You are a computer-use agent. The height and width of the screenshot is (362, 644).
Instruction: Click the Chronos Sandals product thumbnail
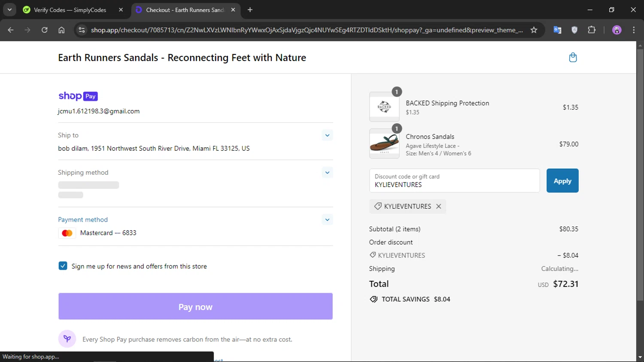pyautogui.click(x=384, y=144)
